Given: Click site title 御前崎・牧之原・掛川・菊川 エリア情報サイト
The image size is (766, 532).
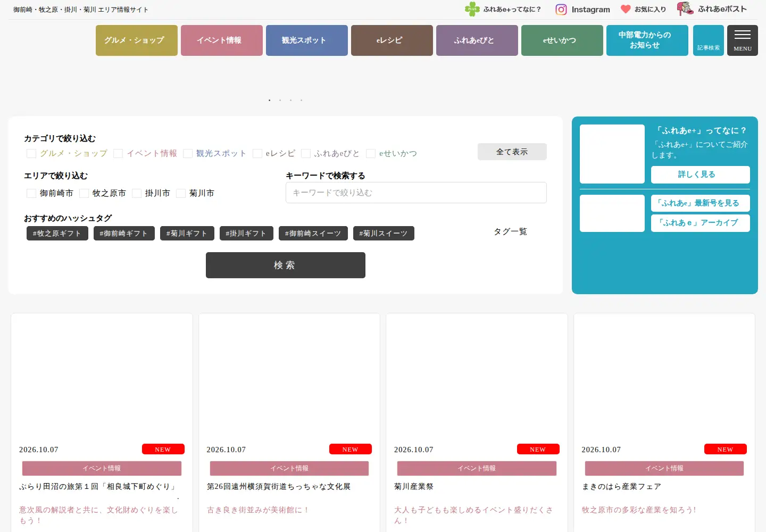Looking at the screenshot, I should click(81, 10).
